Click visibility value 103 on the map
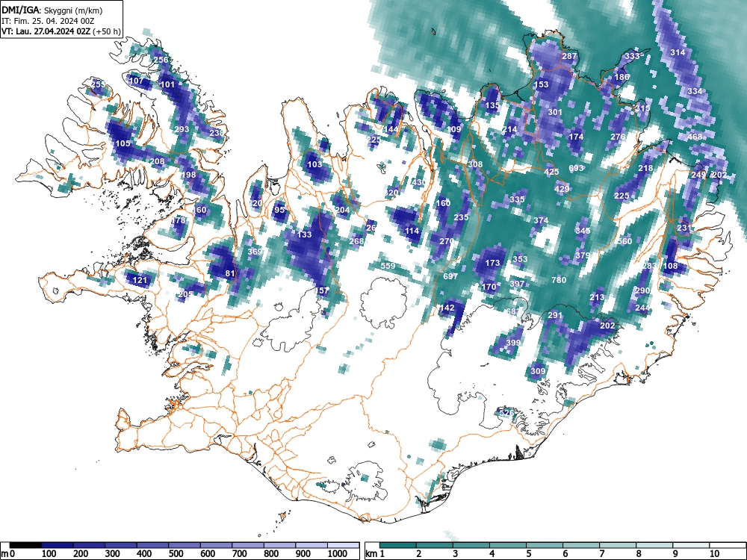Image resolution: width=747 pixels, height=560 pixels. click(314, 164)
